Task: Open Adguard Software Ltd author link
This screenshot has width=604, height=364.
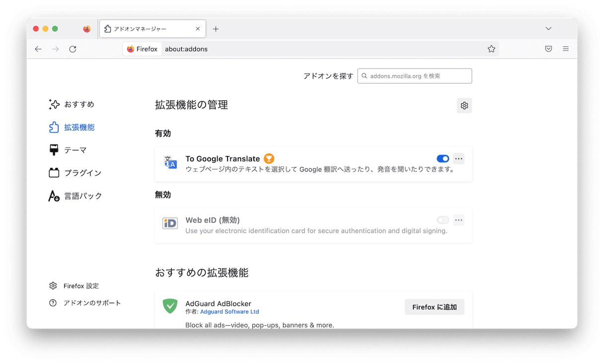Action: (x=229, y=312)
